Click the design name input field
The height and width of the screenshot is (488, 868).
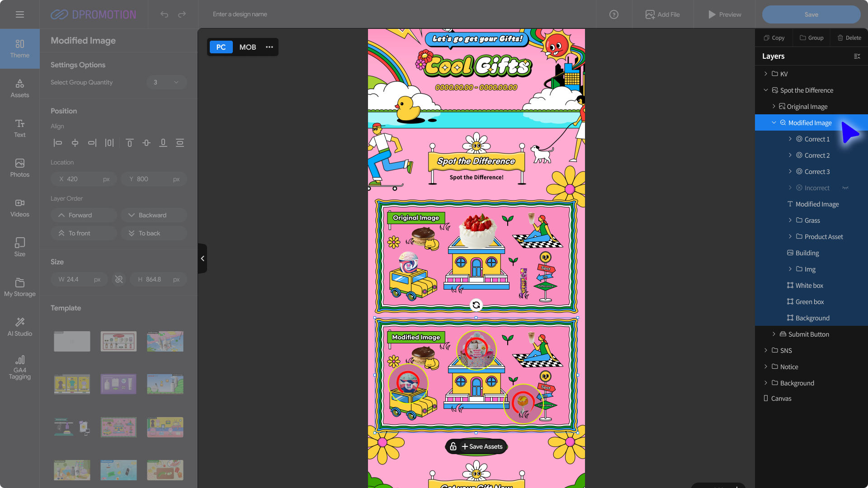pyautogui.click(x=316, y=14)
